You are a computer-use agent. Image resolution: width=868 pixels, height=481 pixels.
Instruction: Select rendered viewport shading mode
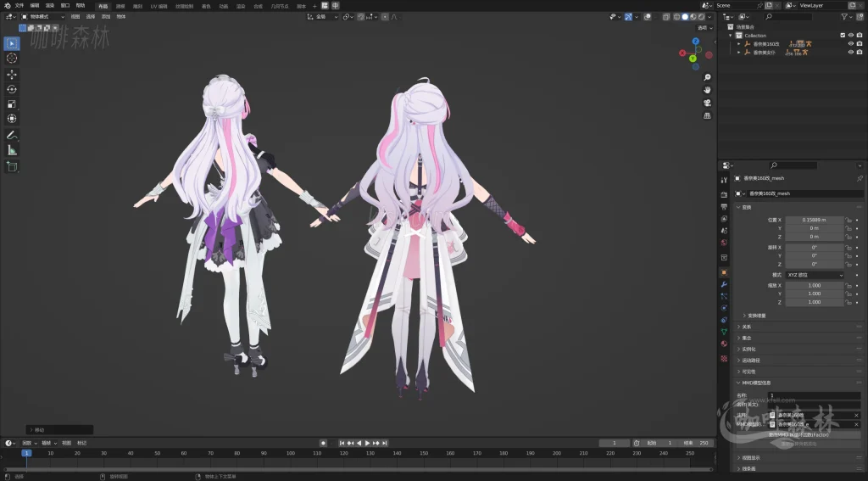pos(701,17)
